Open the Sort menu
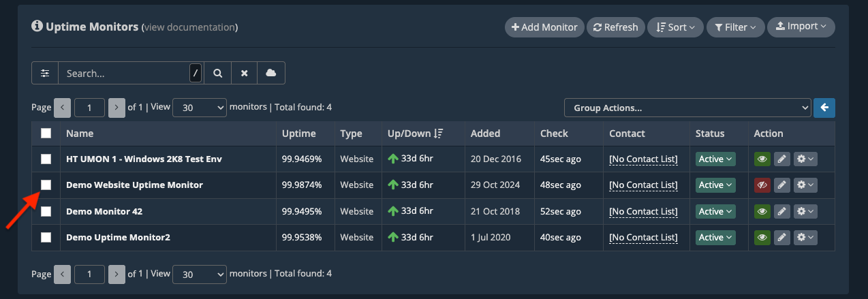 (675, 27)
